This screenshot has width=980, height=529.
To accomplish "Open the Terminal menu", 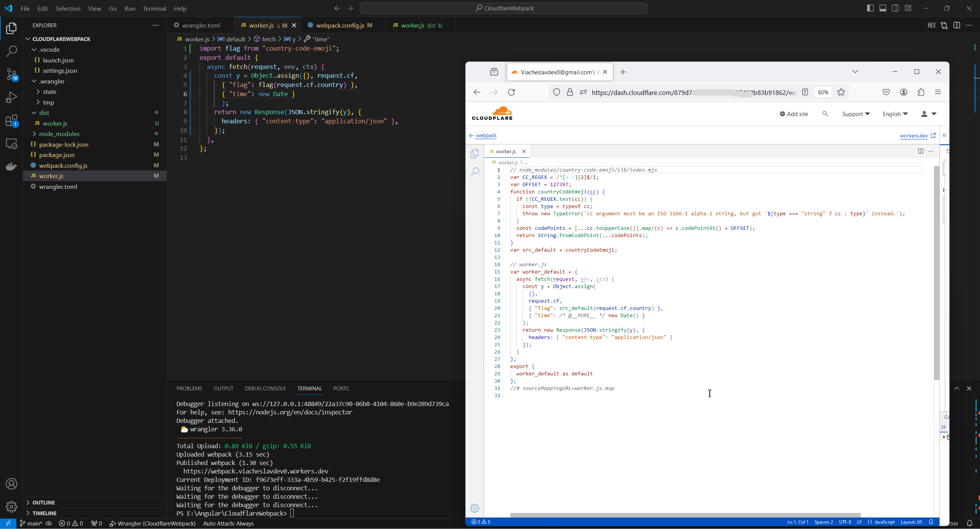I will (154, 8).
